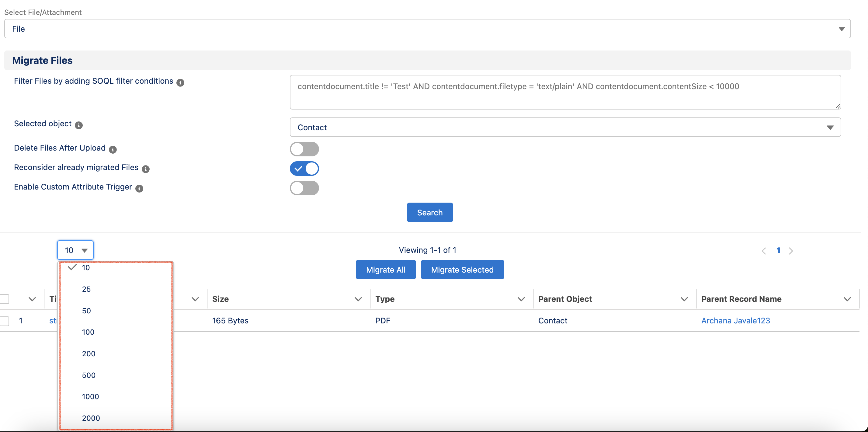
Task: Disable Reconsider already migrated Files toggle
Action: click(304, 169)
